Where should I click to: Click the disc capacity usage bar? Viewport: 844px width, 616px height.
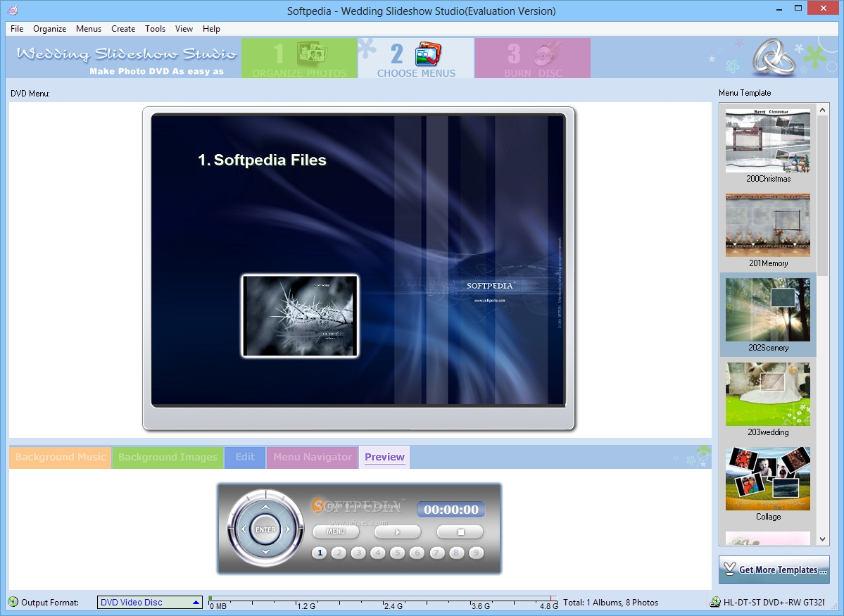click(x=382, y=603)
